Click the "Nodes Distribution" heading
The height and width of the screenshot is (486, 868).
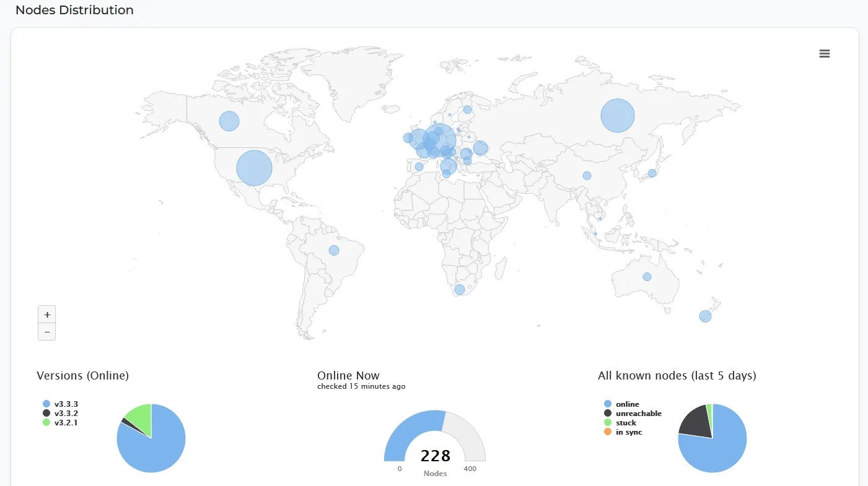point(74,10)
